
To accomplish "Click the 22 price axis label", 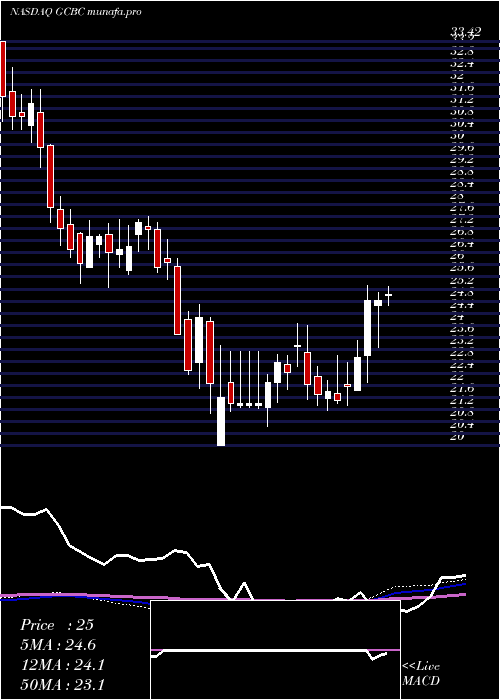I will click(x=457, y=377).
